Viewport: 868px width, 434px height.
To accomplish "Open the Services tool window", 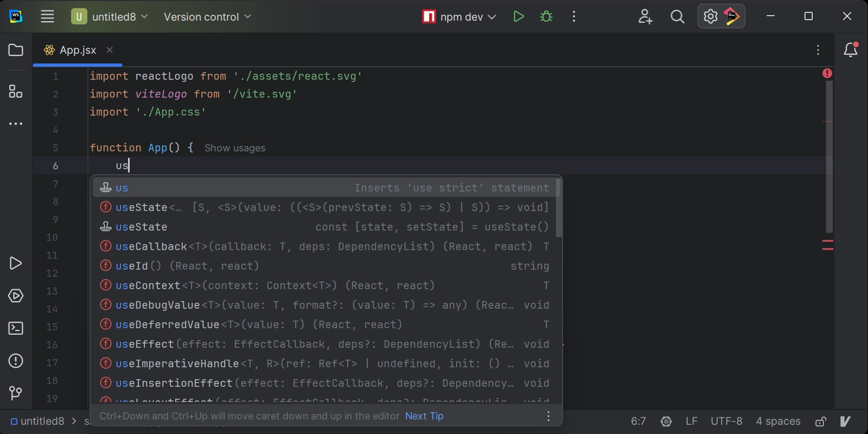I will tap(16, 296).
